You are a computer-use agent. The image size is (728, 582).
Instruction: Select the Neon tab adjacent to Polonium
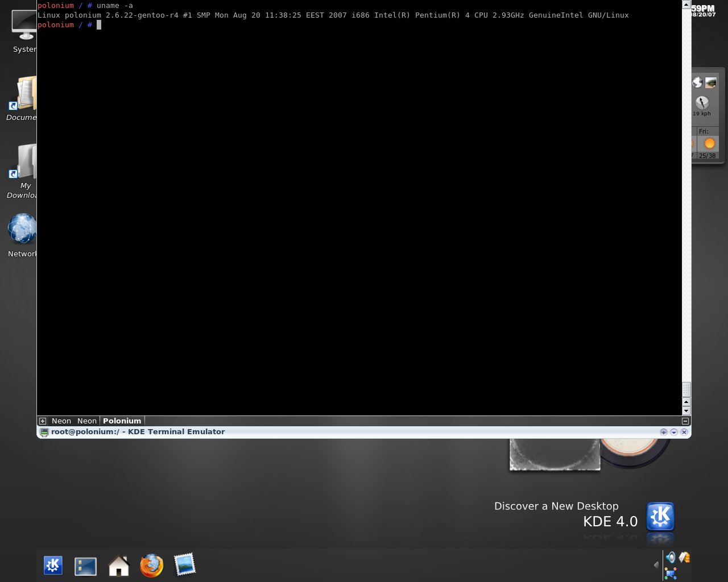[x=87, y=421]
